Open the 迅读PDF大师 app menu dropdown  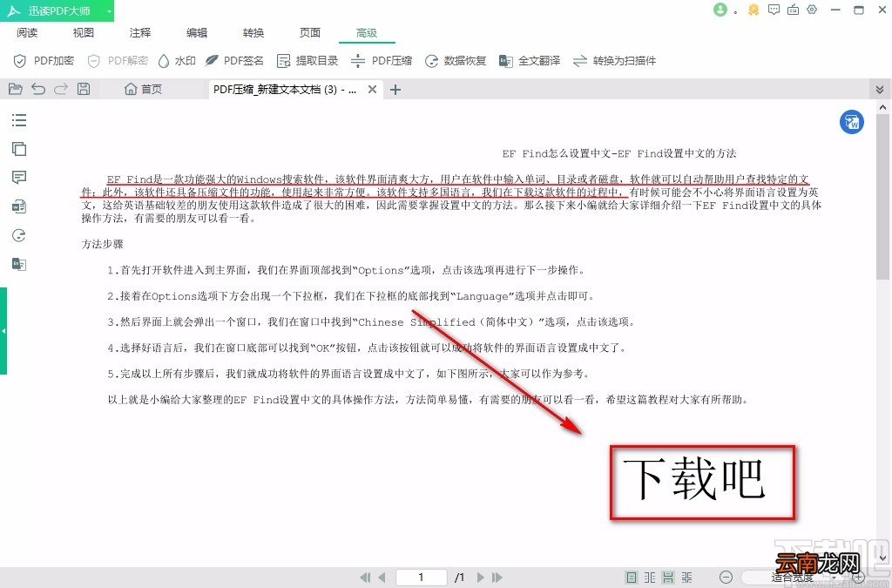pyautogui.click(x=109, y=10)
